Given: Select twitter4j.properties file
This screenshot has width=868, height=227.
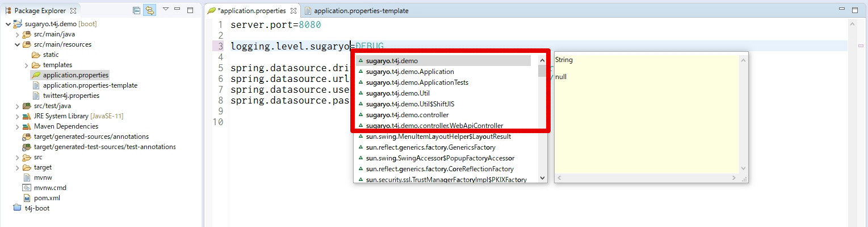Looking at the screenshot, I should [x=71, y=96].
